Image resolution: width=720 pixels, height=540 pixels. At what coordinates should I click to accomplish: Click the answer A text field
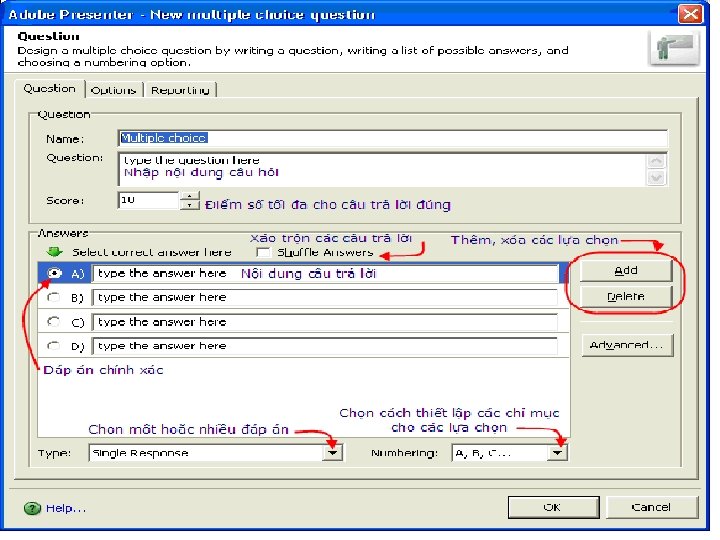325,273
